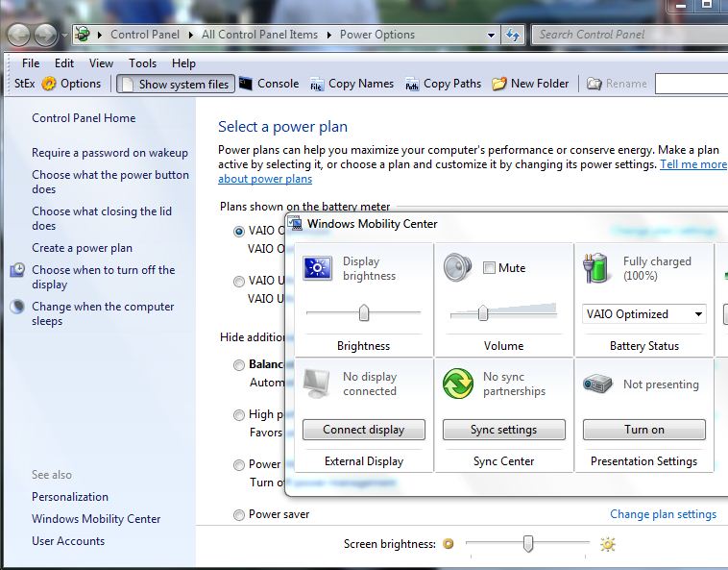Select the Balanced plan radio button
This screenshot has height=570, width=728.
[x=238, y=364]
